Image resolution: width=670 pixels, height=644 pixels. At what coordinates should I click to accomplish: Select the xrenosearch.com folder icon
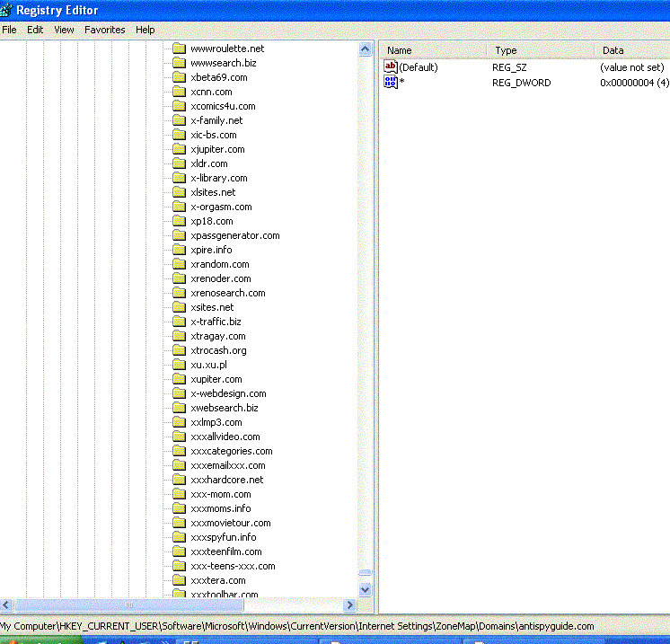(x=179, y=293)
